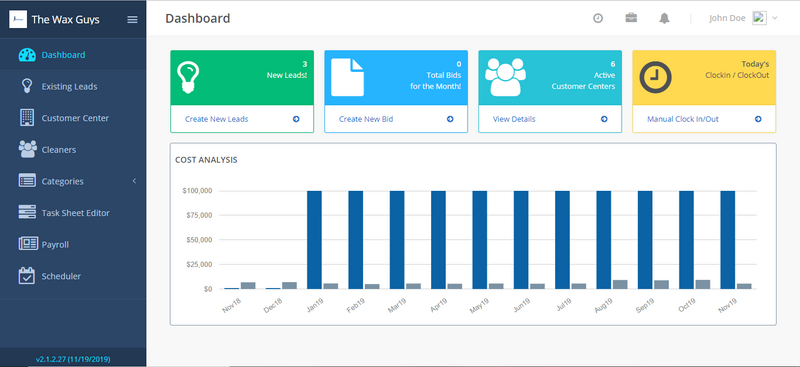Click the briefcase icon in header
The width and height of the screenshot is (800, 367).
631,18
